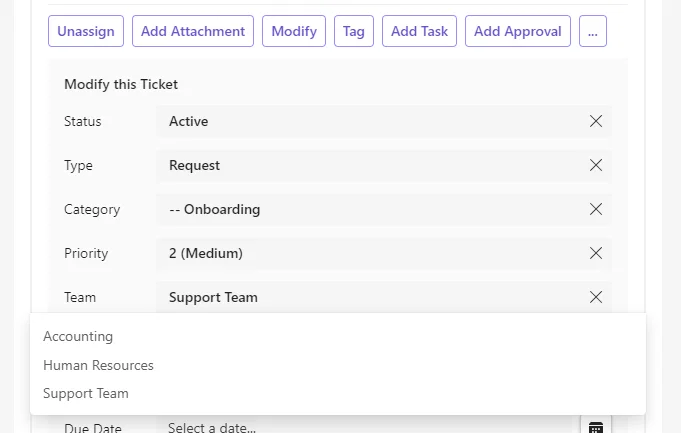Open the Due Date calendar picker icon
This screenshot has width=681, height=433.
tap(596, 426)
